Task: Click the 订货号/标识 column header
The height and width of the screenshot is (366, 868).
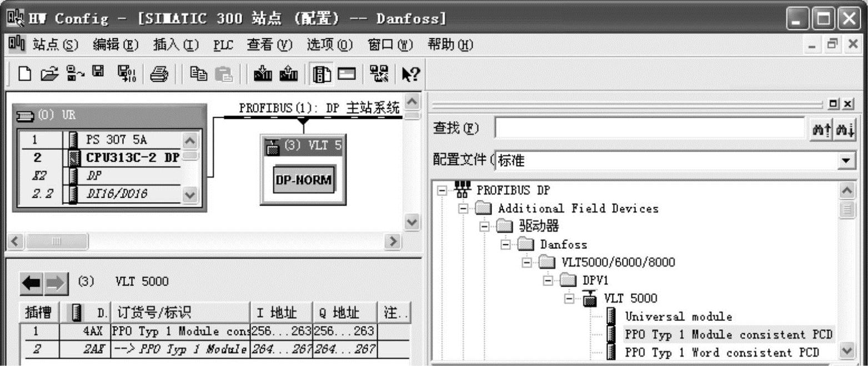Action: pyautogui.click(x=180, y=313)
